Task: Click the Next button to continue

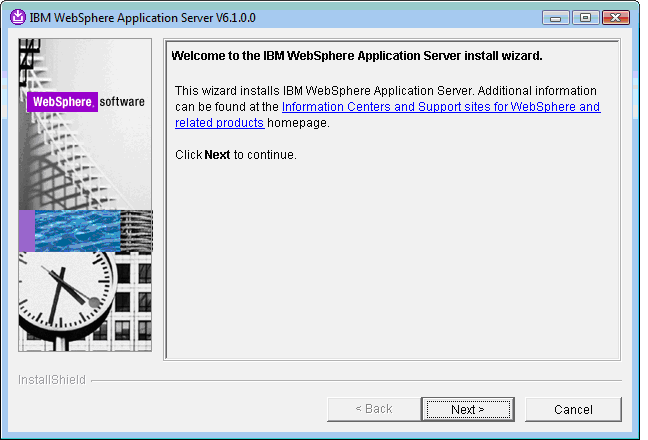Action: pyautogui.click(x=468, y=409)
